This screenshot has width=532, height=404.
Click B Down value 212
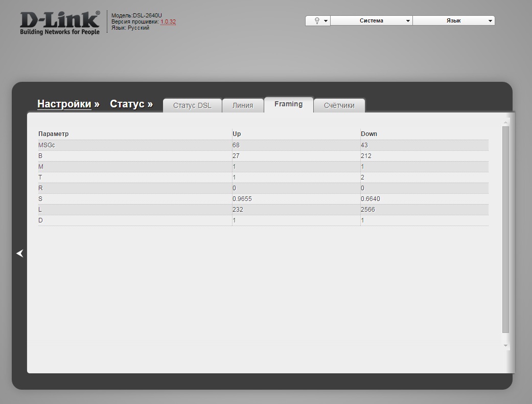tap(366, 156)
